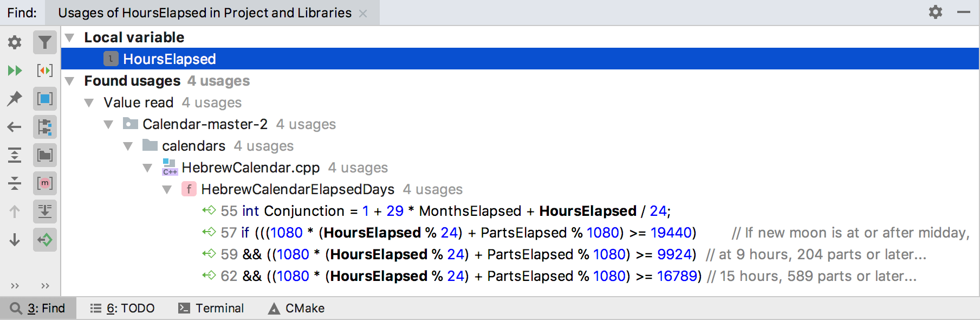Open the 6: TODO tool tab
The image size is (980, 320).
tap(122, 308)
